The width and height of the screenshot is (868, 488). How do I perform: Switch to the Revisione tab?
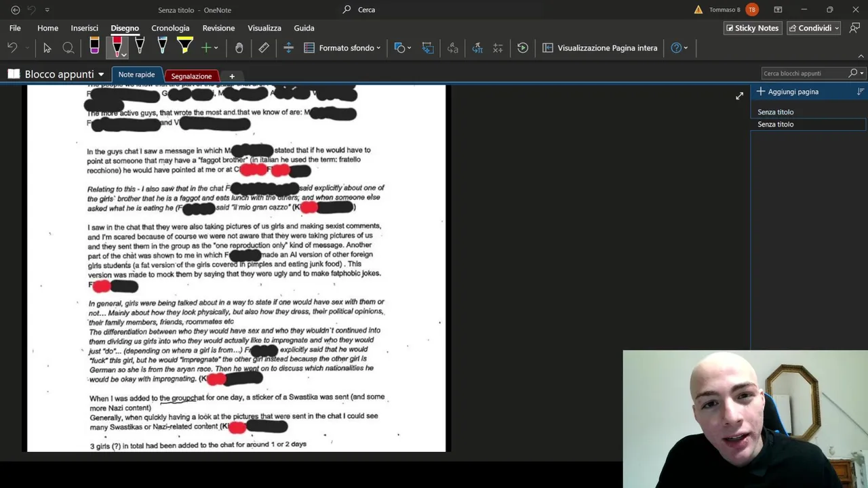(218, 28)
